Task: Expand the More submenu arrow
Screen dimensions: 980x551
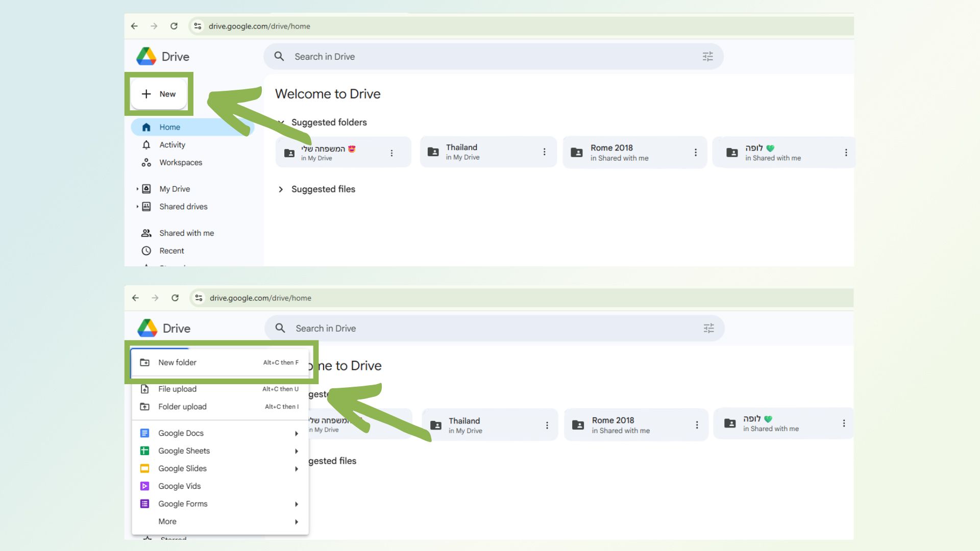Action: 297,521
